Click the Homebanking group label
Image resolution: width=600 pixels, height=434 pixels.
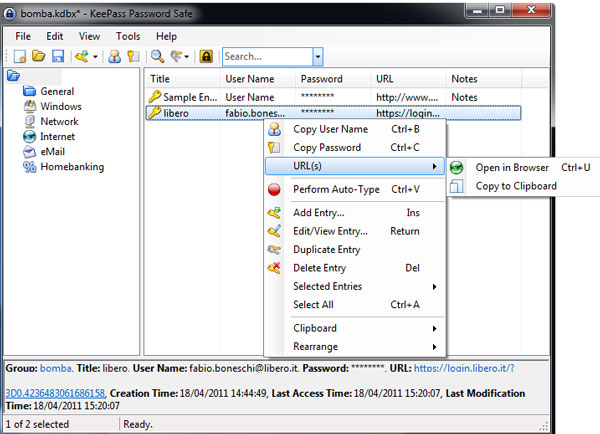(x=72, y=167)
